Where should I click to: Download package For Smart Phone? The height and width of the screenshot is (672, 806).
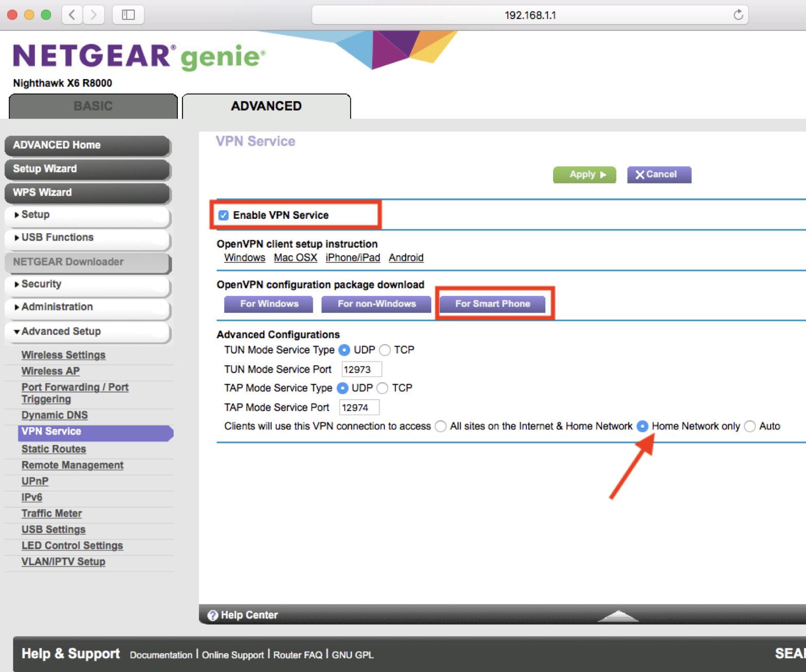tap(492, 304)
